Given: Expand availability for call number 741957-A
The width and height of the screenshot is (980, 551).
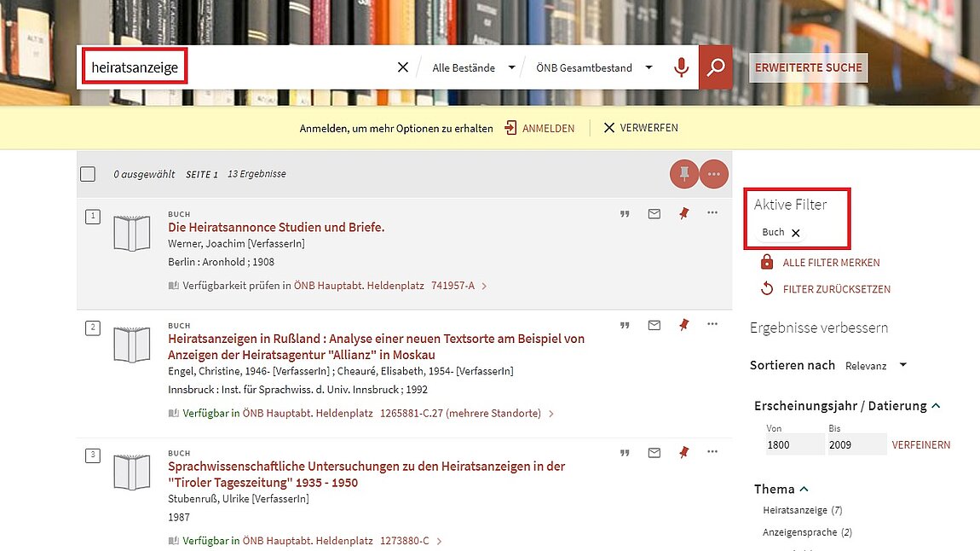Looking at the screenshot, I should coord(484,286).
